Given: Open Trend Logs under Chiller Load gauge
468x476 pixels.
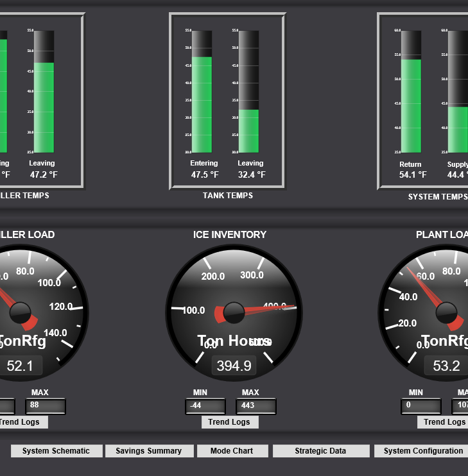Looking at the screenshot, I should pyautogui.click(x=23, y=422).
